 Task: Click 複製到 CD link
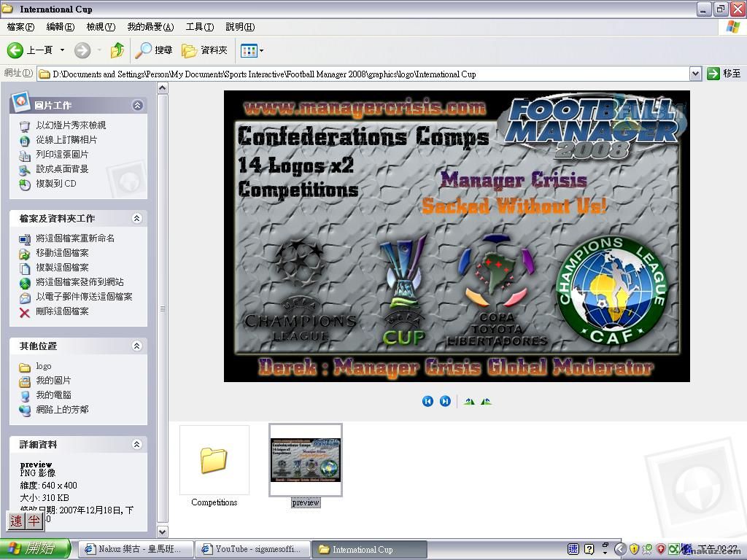[55, 183]
